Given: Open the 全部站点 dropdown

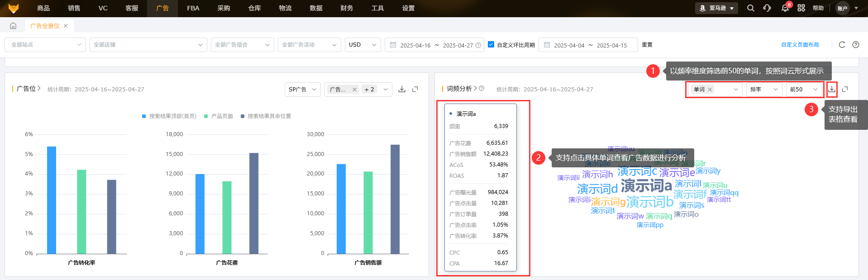Looking at the screenshot, I should (45, 45).
